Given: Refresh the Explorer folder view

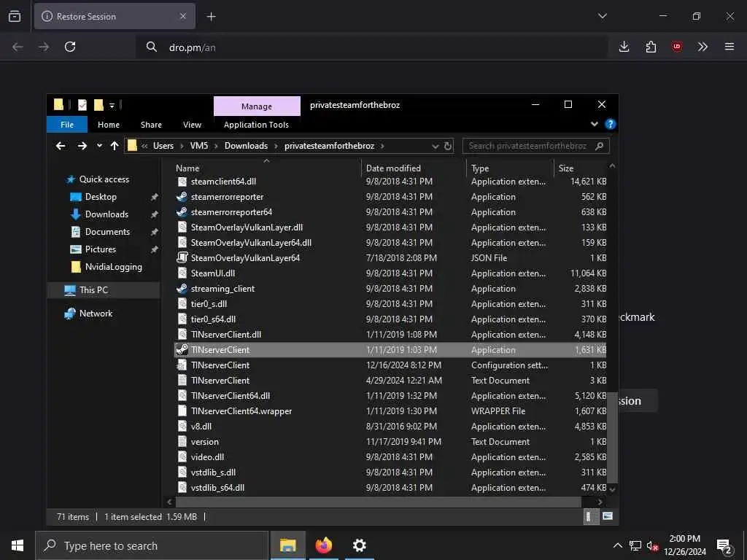Looking at the screenshot, I should pyautogui.click(x=448, y=146).
